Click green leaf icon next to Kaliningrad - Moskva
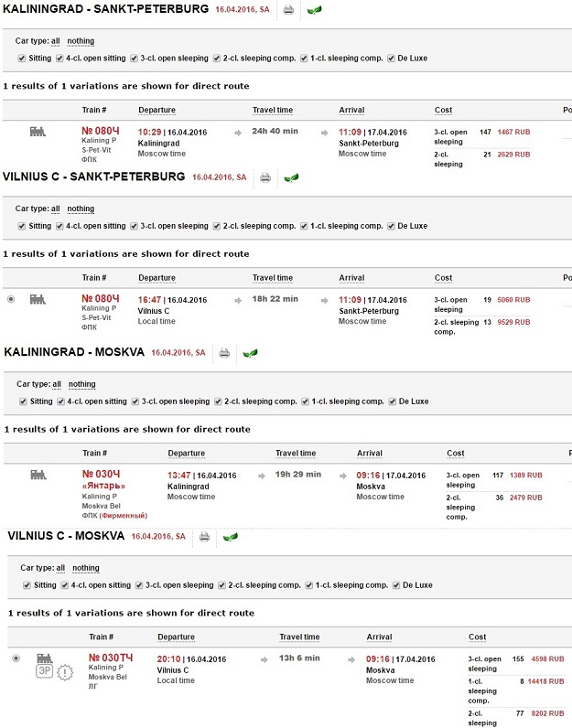 [250, 353]
